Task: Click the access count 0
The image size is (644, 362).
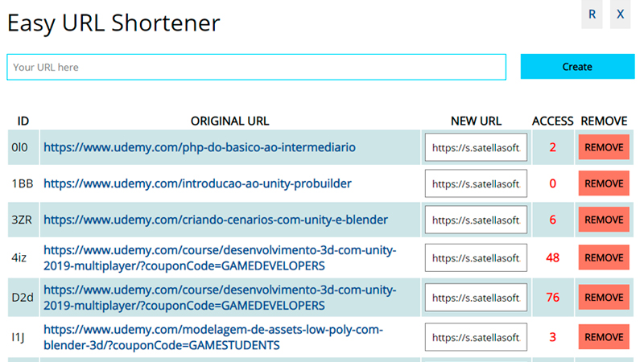Action: (x=553, y=183)
